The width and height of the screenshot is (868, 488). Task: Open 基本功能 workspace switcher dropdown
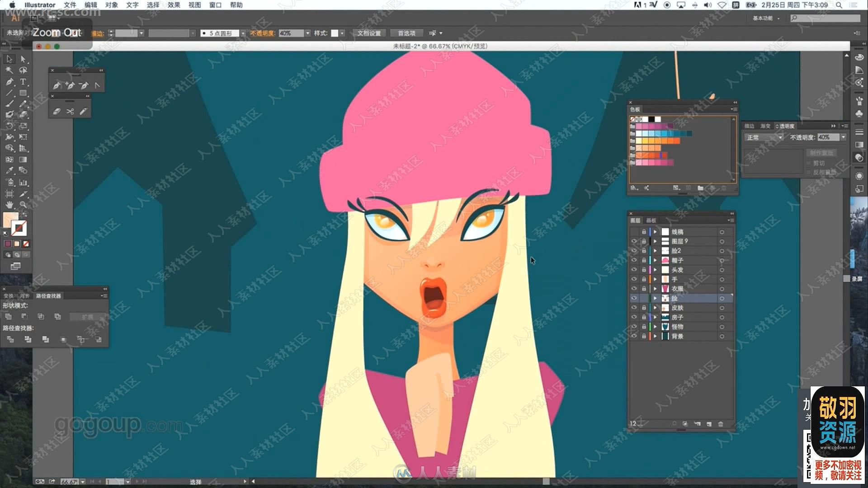coord(766,18)
